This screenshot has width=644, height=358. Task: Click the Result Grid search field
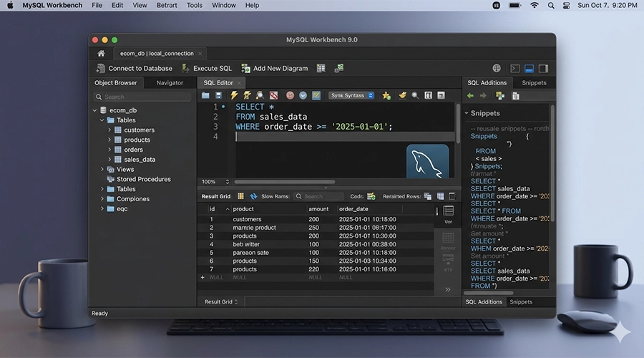pos(318,196)
